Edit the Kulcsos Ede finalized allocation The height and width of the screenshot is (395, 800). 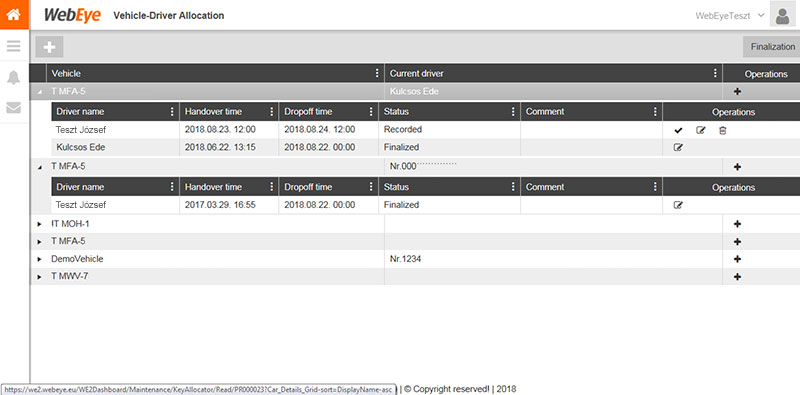[678, 147]
